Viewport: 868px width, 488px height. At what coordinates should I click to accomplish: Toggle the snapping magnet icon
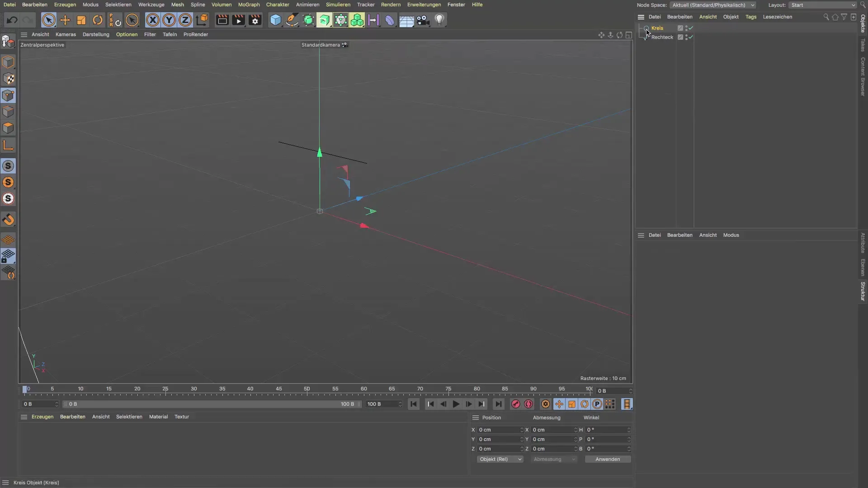8,220
